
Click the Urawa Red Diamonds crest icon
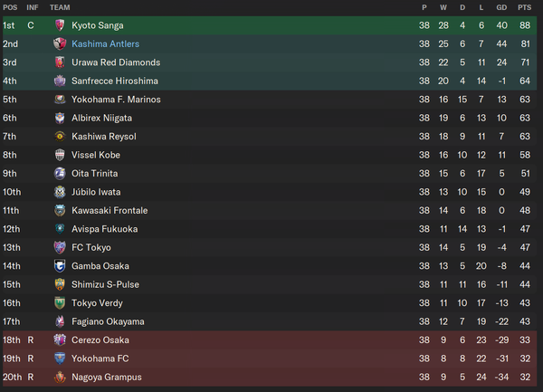tap(60, 62)
